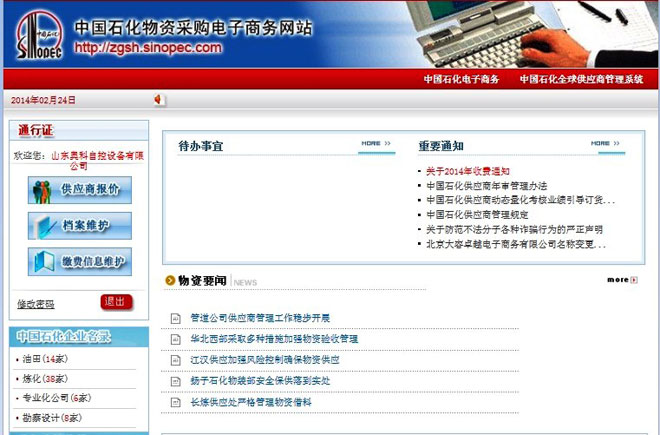Click the 中国石化企业名录 panel heading

(63, 336)
